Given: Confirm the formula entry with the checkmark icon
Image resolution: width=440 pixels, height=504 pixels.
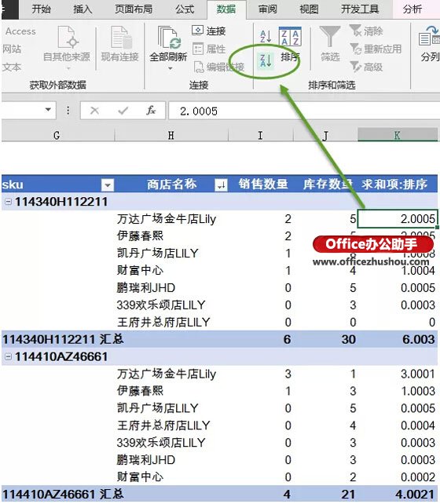Looking at the screenshot, I should (123, 111).
